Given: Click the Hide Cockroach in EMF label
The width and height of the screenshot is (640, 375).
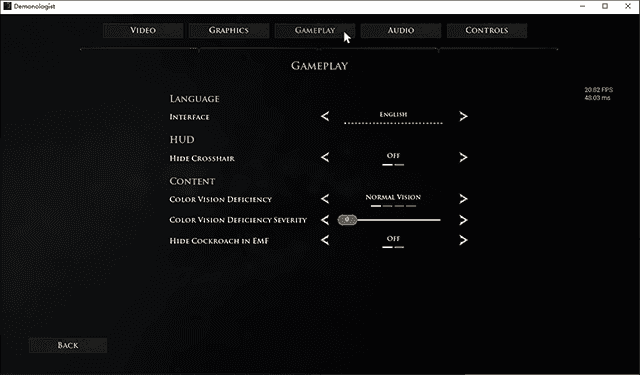Looking at the screenshot, I should coord(219,241).
